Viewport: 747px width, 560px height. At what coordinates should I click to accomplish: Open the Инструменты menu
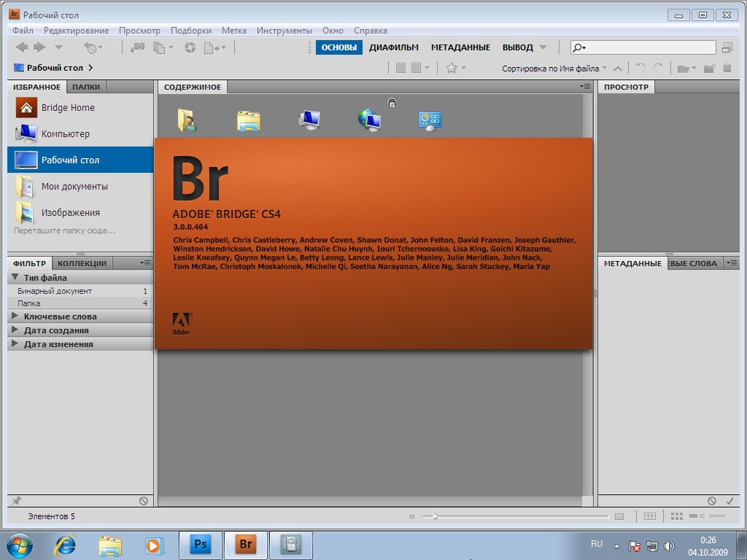pyautogui.click(x=285, y=31)
